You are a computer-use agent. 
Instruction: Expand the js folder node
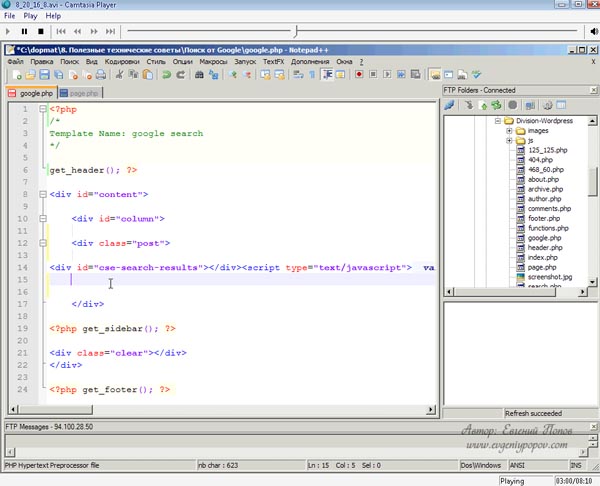tap(509, 141)
